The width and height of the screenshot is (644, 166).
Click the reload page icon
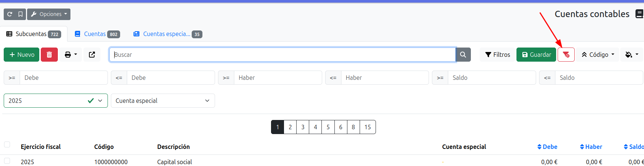point(10,14)
